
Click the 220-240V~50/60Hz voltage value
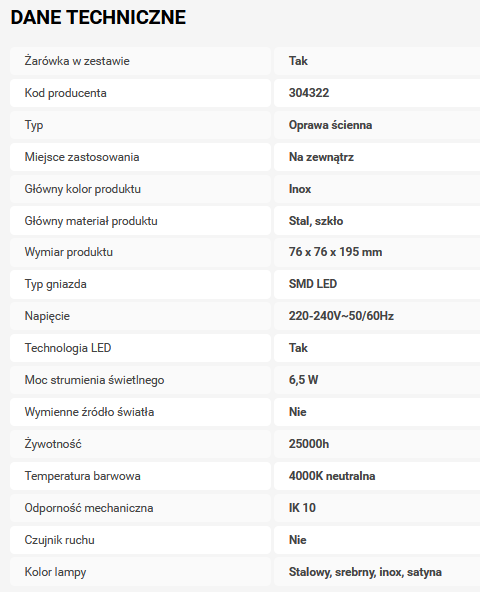[341, 316]
